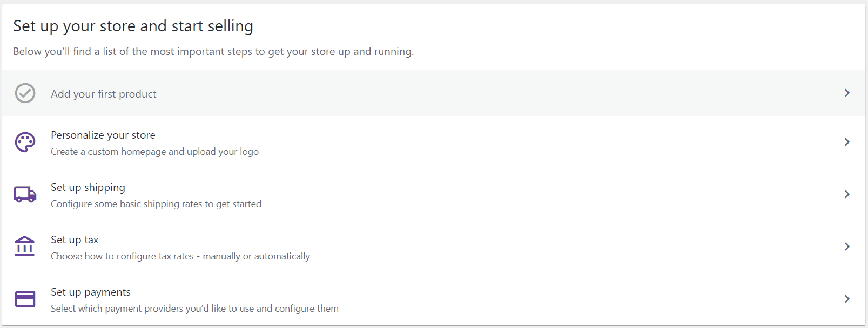Open the Set up shipping step

(x=88, y=187)
